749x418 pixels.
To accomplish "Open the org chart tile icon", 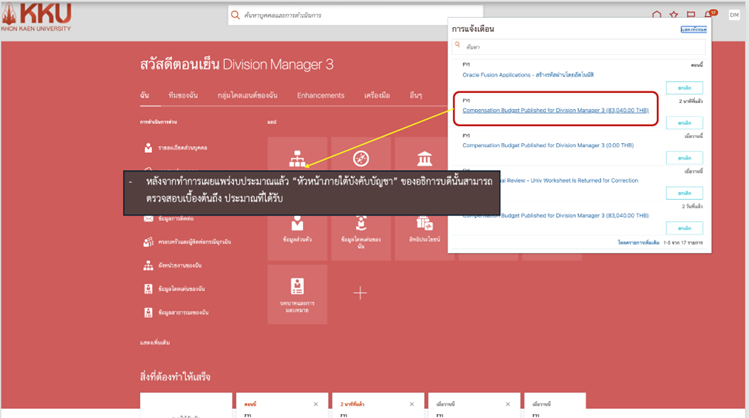I will coord(297,159).
